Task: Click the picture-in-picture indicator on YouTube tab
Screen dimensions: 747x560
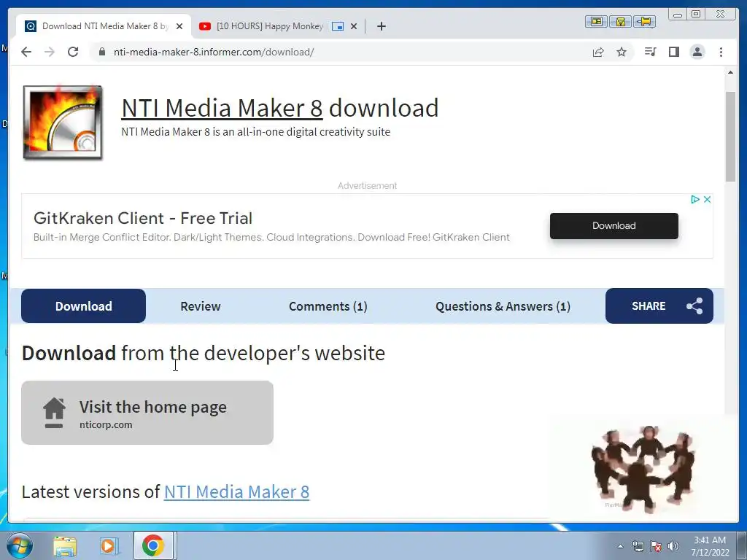Action: [x=338, y=26]
